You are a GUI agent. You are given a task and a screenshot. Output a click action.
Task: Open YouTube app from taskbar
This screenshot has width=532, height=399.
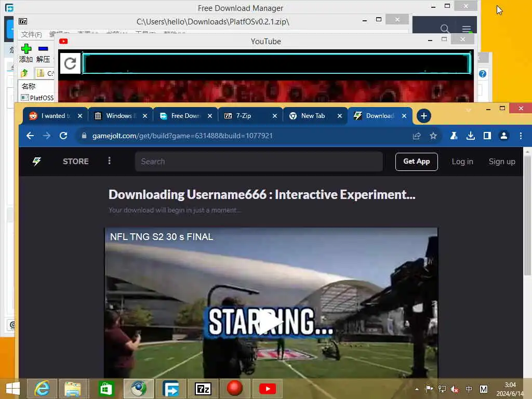point(268,389)
